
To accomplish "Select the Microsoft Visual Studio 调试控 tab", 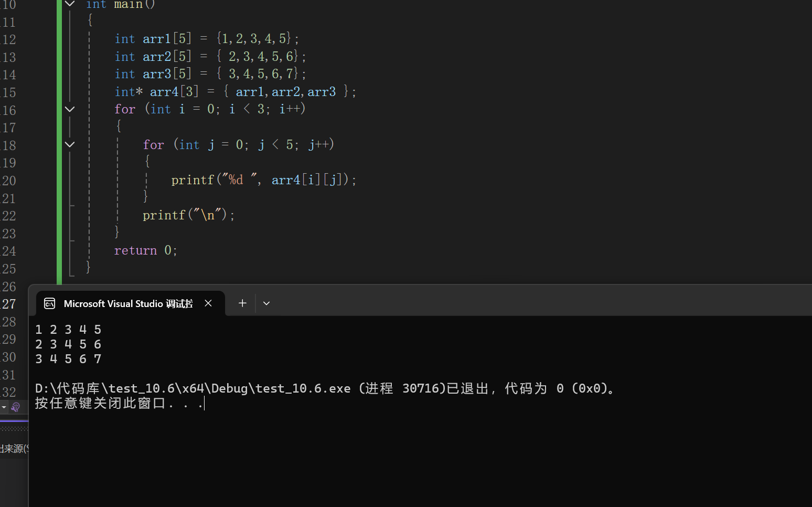I will click(x=131, y=303).
